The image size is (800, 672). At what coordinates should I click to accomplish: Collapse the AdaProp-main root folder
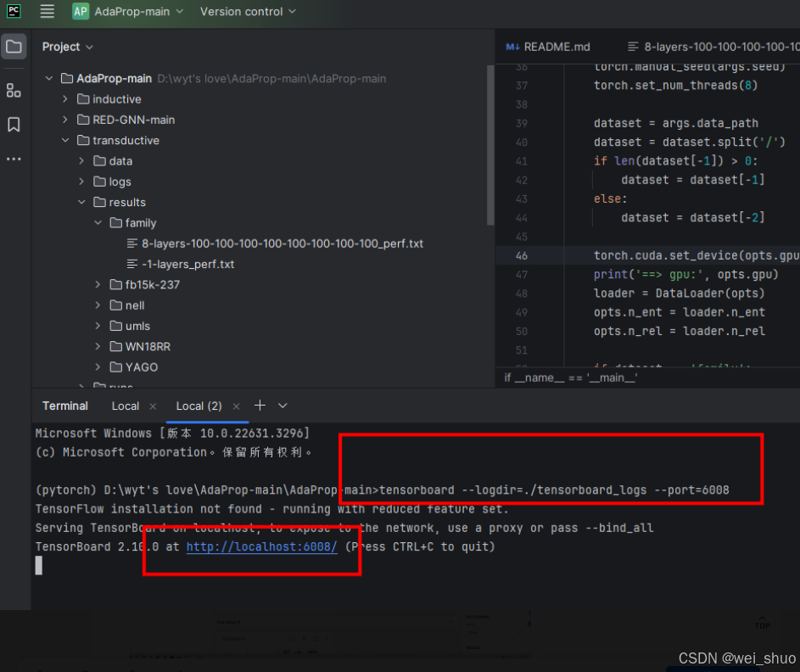pos(49,79)
